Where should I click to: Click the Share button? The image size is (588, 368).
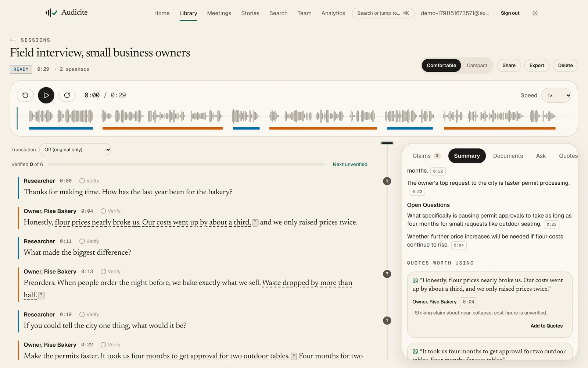pyautogui.click(x=509, y=66)
